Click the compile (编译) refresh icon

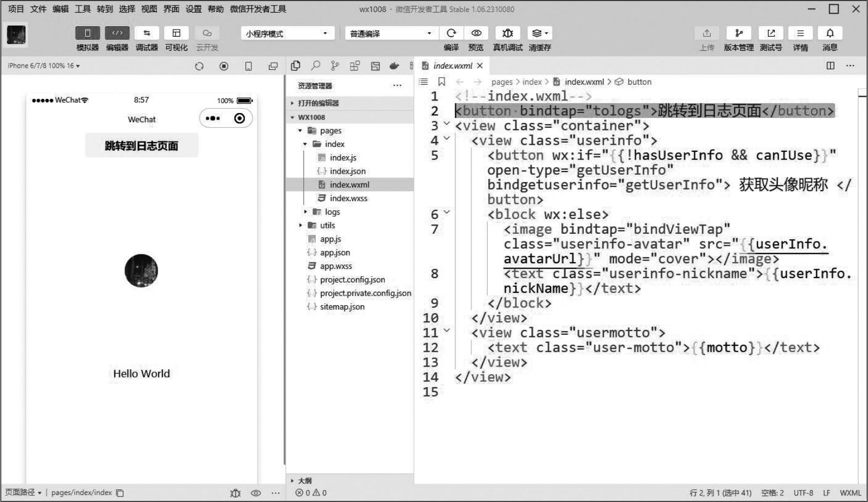(451, 33)
